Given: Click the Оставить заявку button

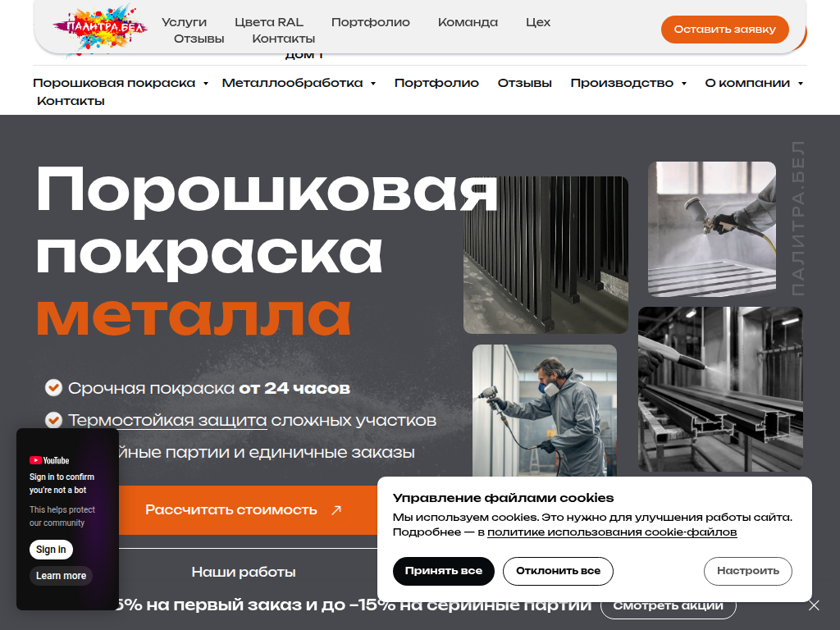Looking at the screenshot, I should (724, 30).
